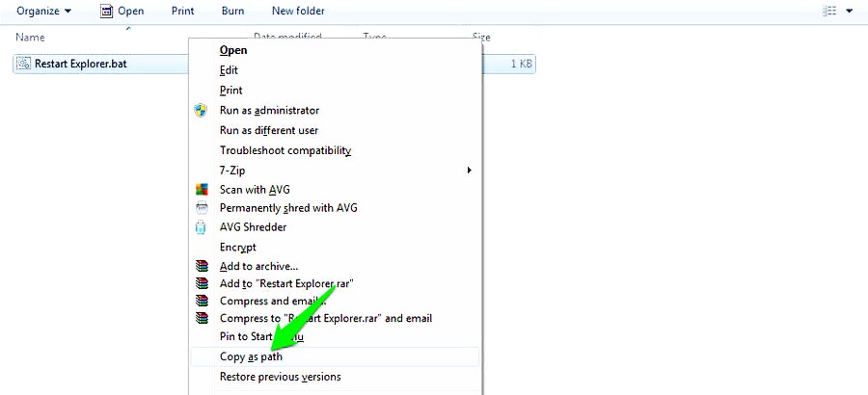The width and height of the screenshot is (868, 395).
Task: Open the view options dropdown arrow
Action: (x=850, y=11)
